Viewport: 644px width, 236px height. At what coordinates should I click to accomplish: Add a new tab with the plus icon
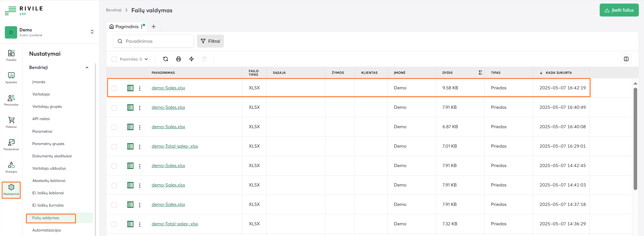154,27
